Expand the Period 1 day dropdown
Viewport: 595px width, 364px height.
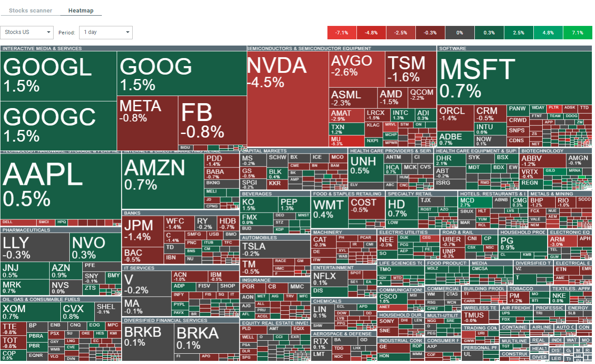106,32
